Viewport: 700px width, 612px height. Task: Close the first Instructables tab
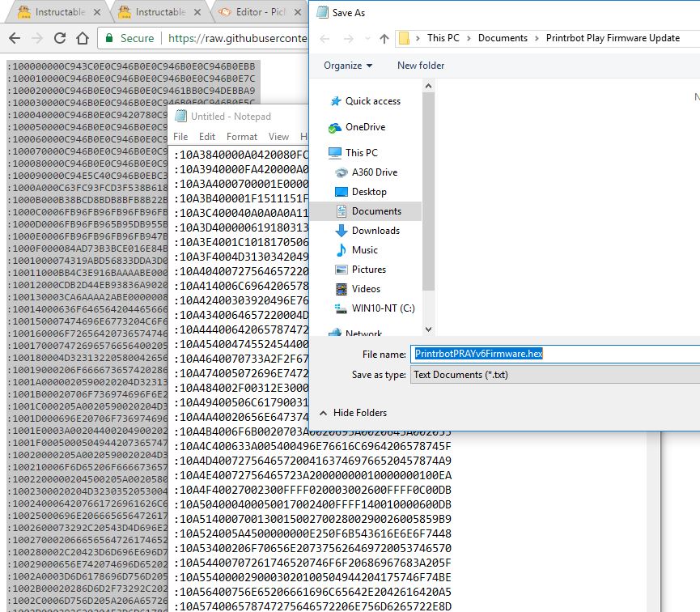click(x=97, y=12)
